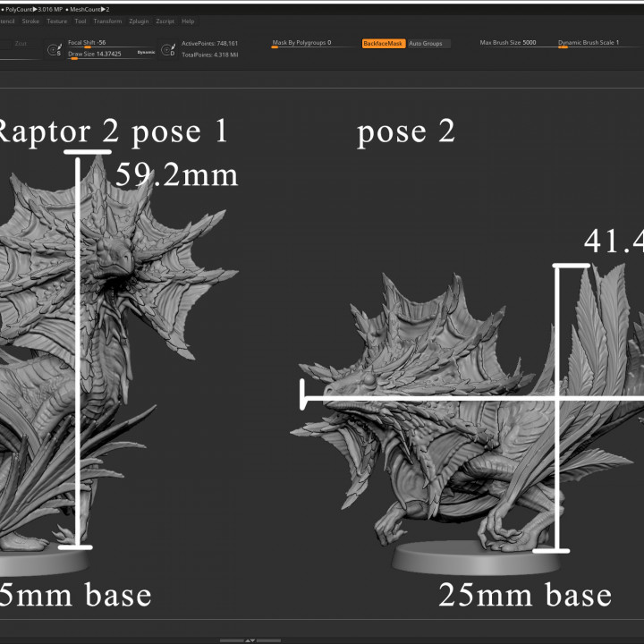Open the Transform menu
644x644 pixels.
pyautogui.click(x=107, y=21)
